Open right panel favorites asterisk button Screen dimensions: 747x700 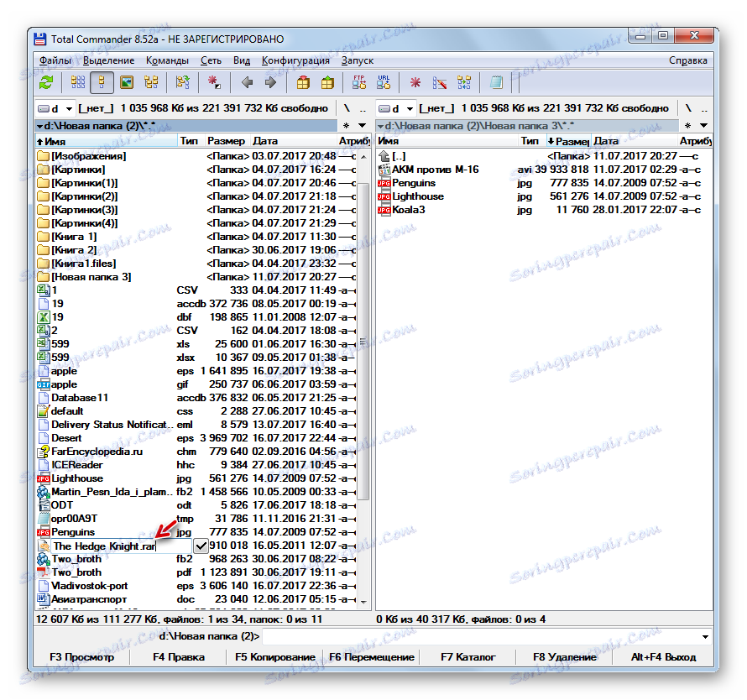tap(687, 125)
